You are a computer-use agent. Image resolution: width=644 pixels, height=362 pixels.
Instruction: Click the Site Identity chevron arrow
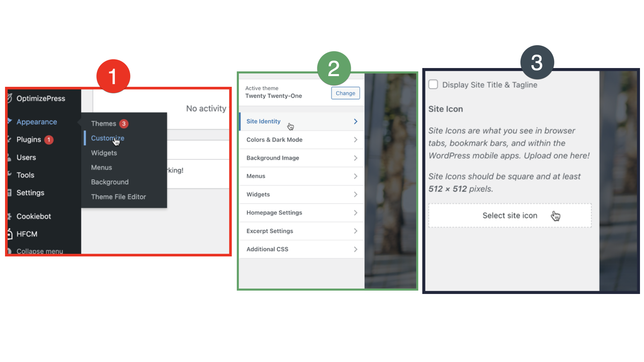(356, 121)
